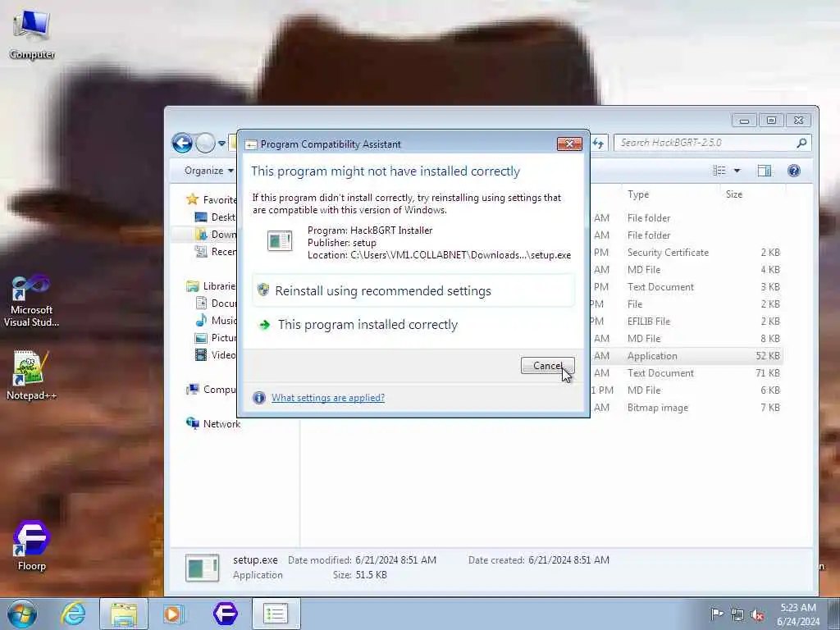This screenshot has width=840, height=630.
Task: Refresh the Explorer folder view
Action: 598,143
